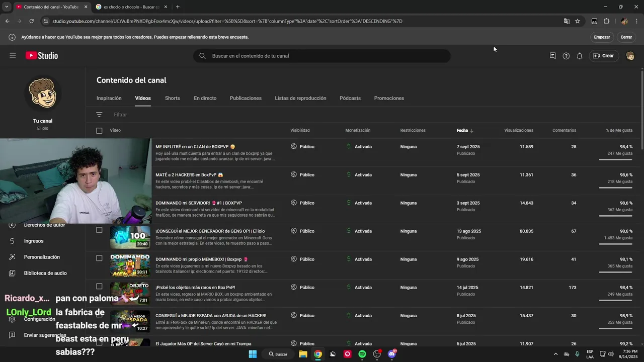The height and width of the screenshot is (362, 644).
Task: Open Configuración gear in the sidebar
Action: click(x=13, y=319)
